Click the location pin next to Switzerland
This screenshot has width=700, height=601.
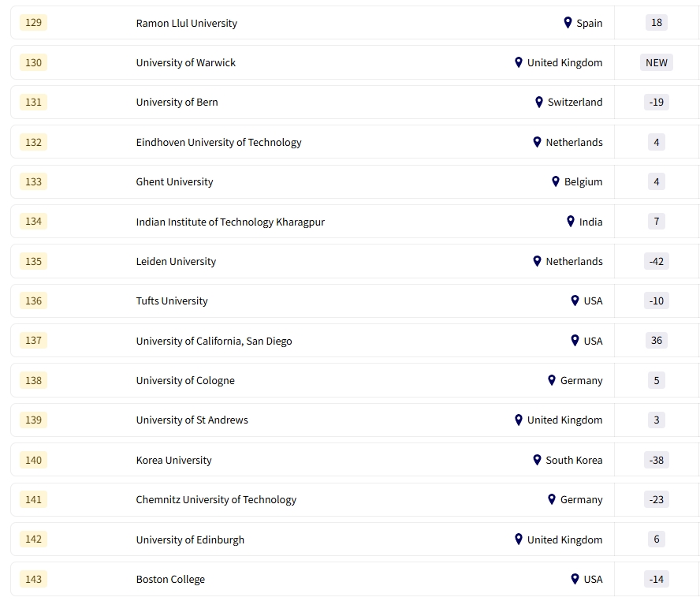539,102
